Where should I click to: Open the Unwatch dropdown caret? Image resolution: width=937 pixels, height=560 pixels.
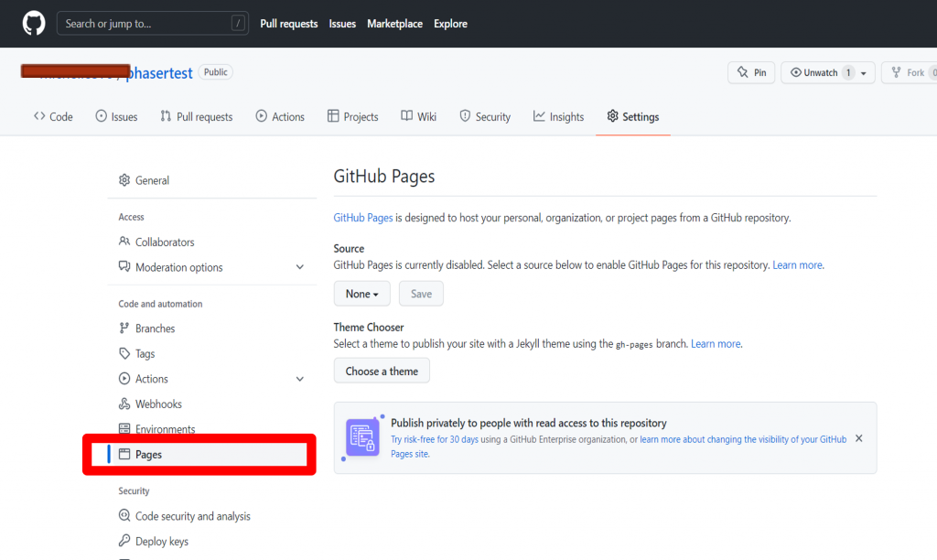[864, 73]
